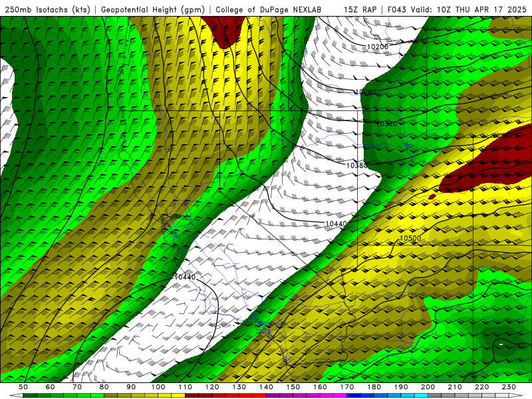This screenshot has width=532, height=399.
Task: Click the left arrow cap of the color bar
Action: coord(16,396)
